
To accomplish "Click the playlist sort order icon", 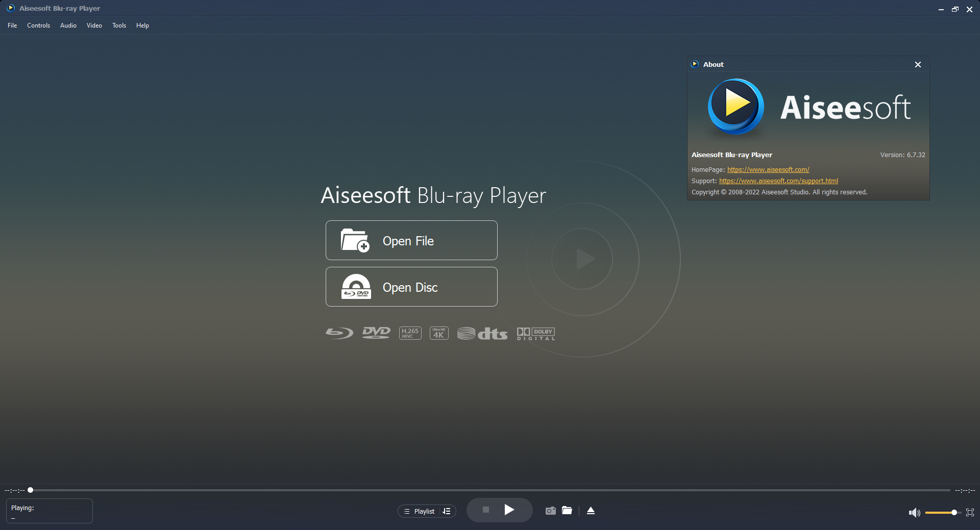I will (x=447, y=511).
